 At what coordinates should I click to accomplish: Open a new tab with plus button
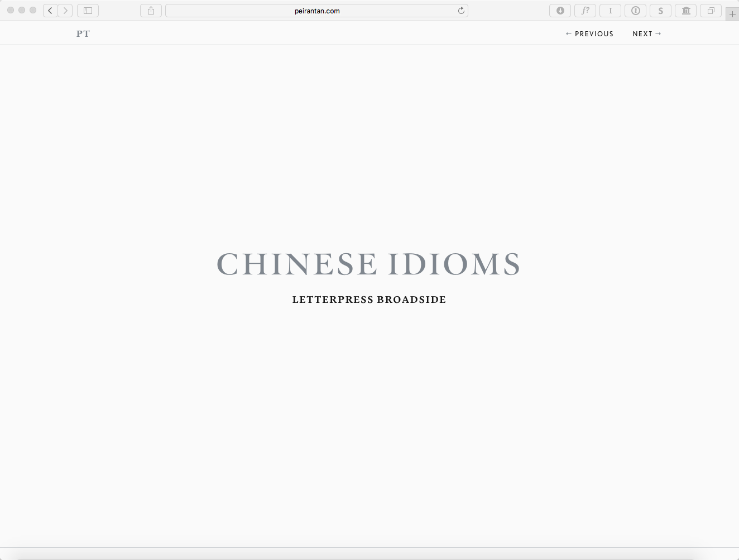732,15
